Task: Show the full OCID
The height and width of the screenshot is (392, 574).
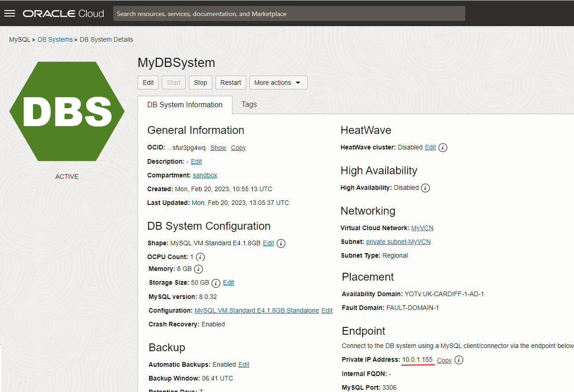Action: (218, 148)
